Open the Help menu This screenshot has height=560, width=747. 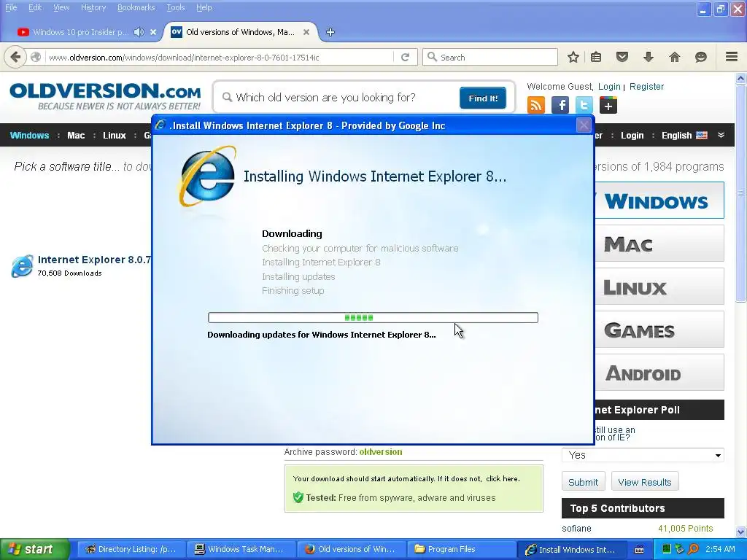point(204,7)
